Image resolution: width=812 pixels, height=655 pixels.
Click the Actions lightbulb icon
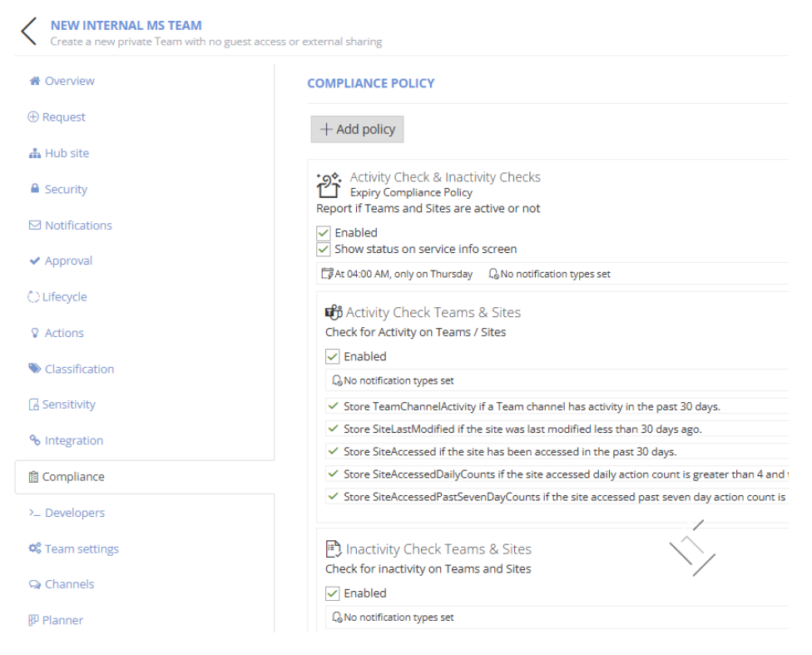pos(35,333)
